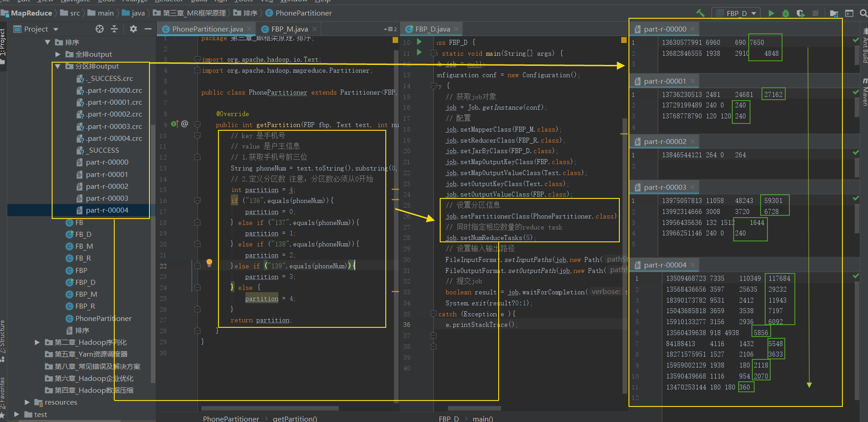Expand the 全排output folder
868x422 pixels.
tap(58, 54)
